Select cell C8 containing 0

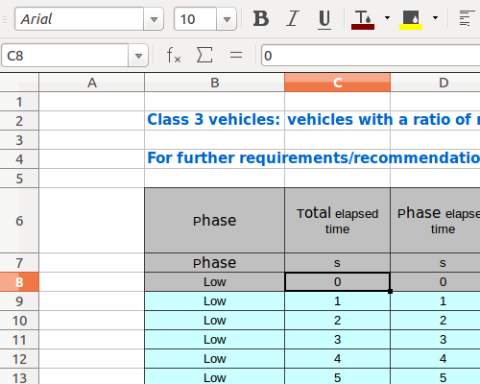(337, 282)
